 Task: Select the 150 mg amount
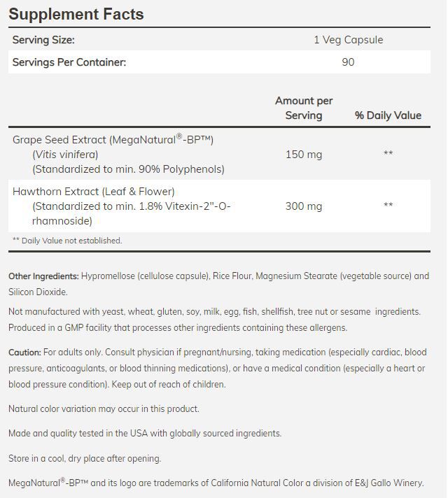pyautogui.click(x=304, y=155)
